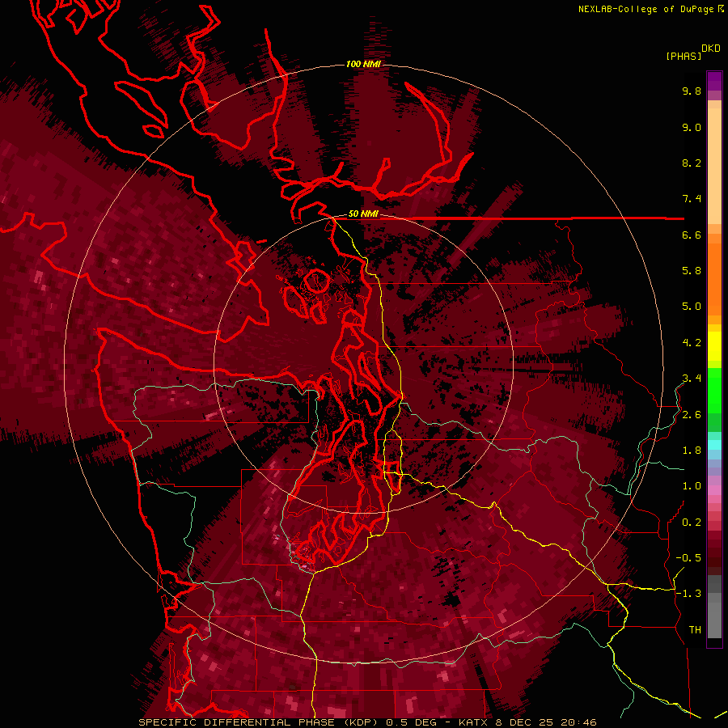Click the cyan segment of the color bar
Screen dimensions: 728x728
coord(714,445)
